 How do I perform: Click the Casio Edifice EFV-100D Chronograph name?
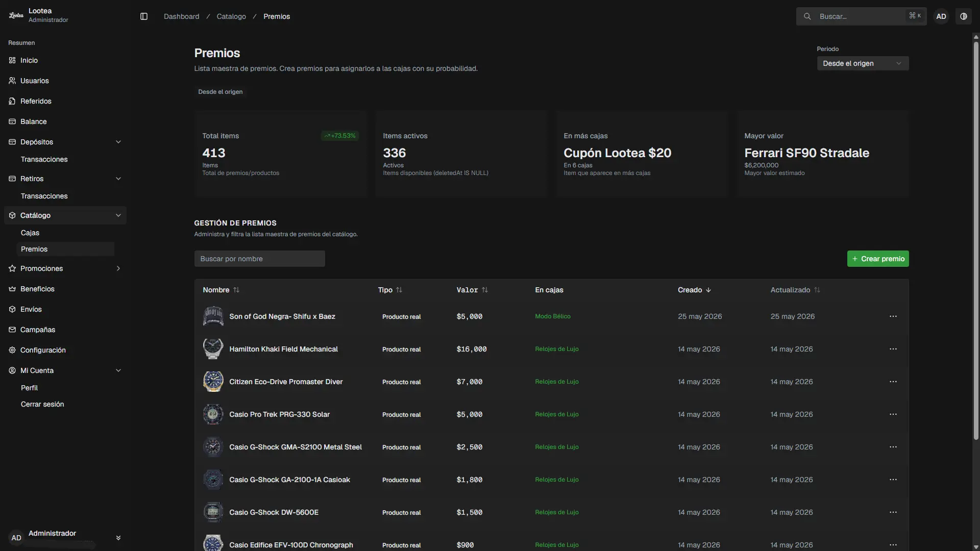click(291, 545)
